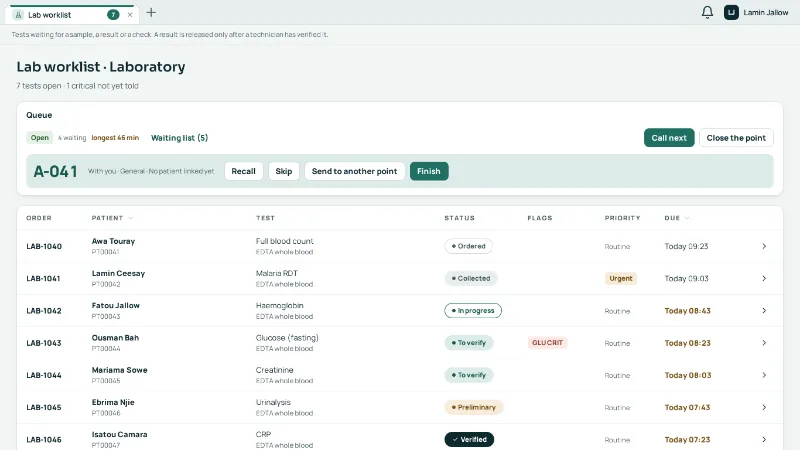
Task: Click the In progress status pill
Action: [473, 310]
